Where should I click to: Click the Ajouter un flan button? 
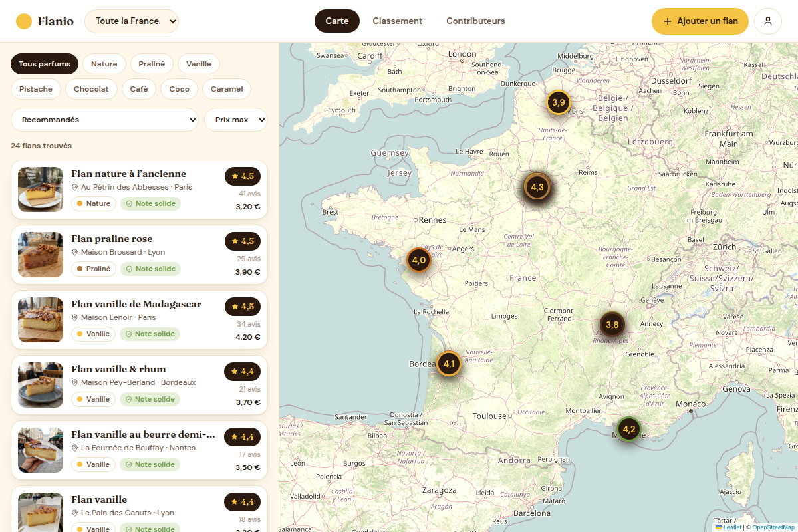click(x=700, y=21)
